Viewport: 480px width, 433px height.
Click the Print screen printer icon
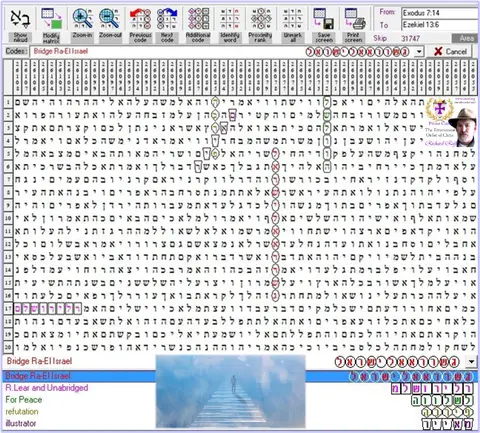[354, 19]
